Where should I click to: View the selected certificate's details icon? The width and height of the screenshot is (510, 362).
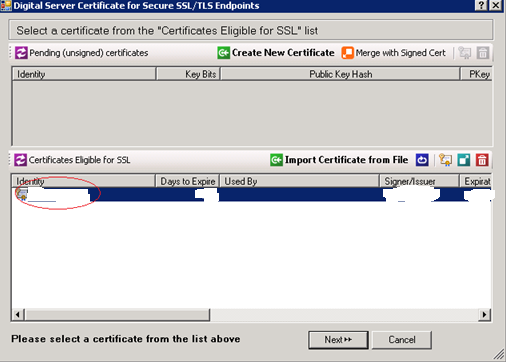[x=446, y=160]
